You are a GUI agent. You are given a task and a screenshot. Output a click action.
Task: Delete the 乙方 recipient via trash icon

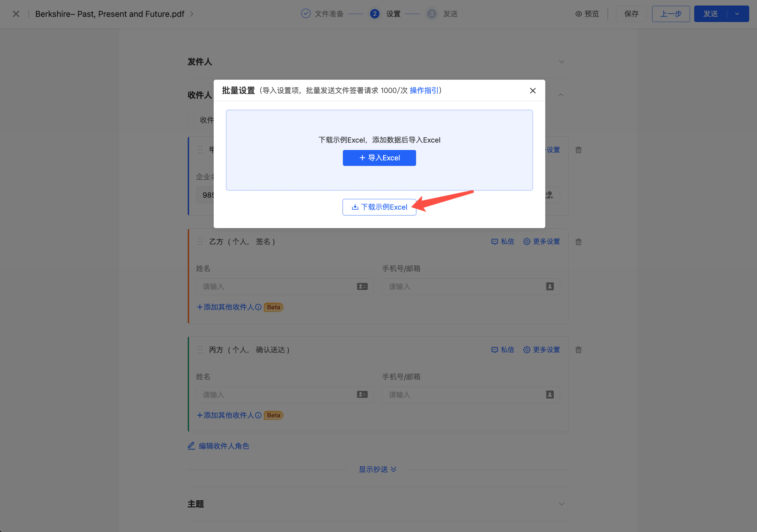(578, 242)
